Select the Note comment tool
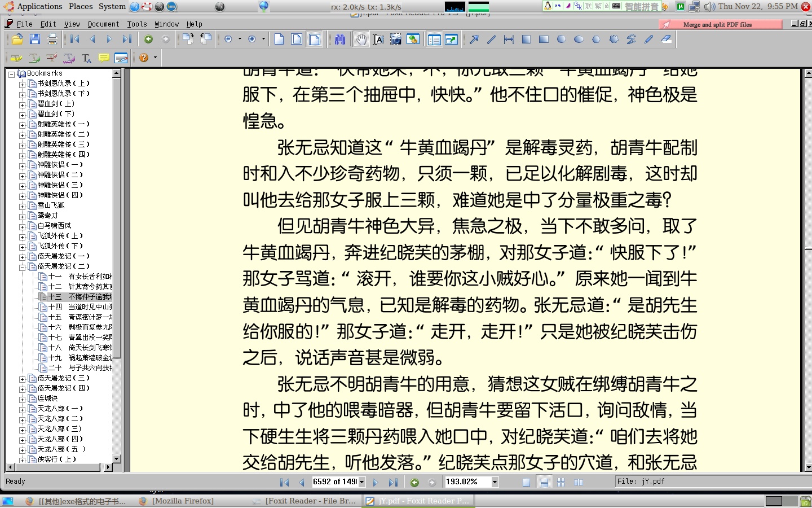The width and height of the screenshot is (812, 508). (104, 58)
